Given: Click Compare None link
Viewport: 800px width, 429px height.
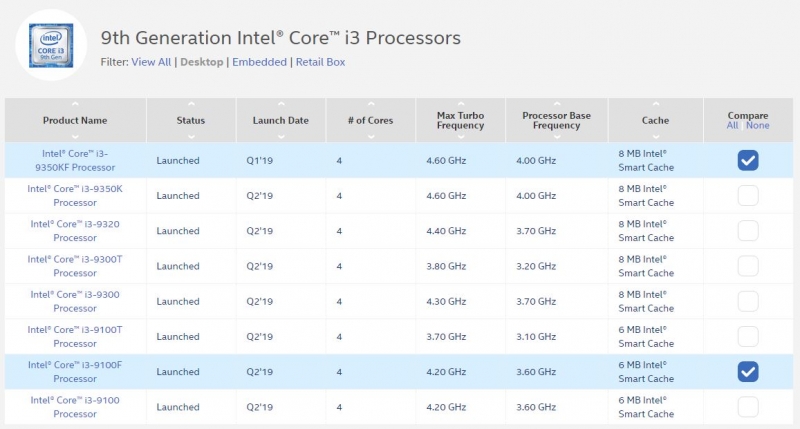Looking at the screenshot, I should 757,125.
